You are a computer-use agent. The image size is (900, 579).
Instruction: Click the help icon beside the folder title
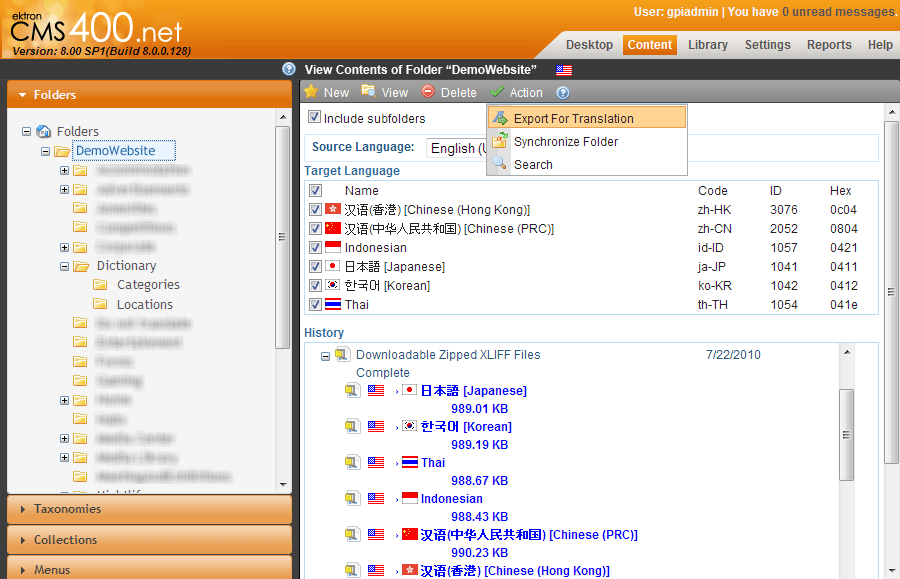289,69
